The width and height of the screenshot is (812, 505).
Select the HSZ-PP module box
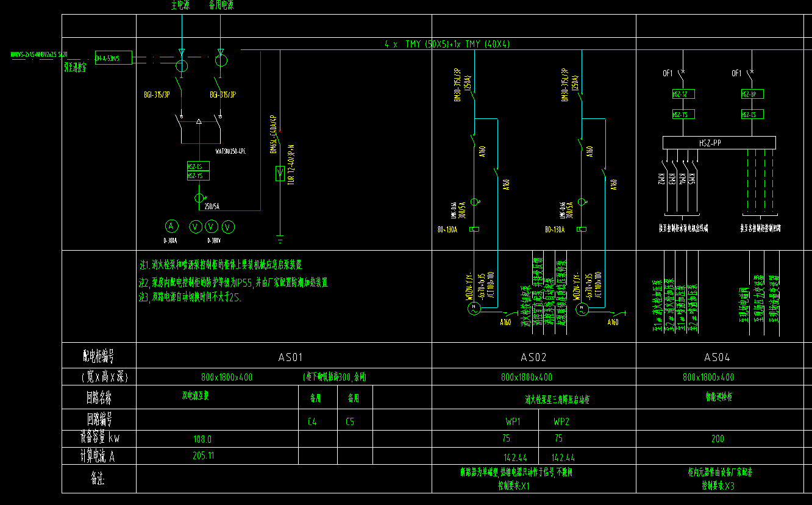click(719, 143)
